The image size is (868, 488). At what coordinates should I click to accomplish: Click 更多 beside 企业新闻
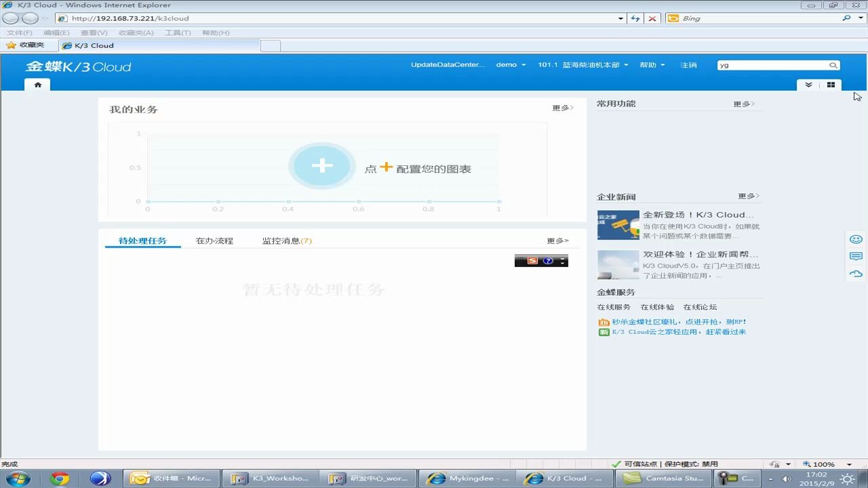pos(749,196)
